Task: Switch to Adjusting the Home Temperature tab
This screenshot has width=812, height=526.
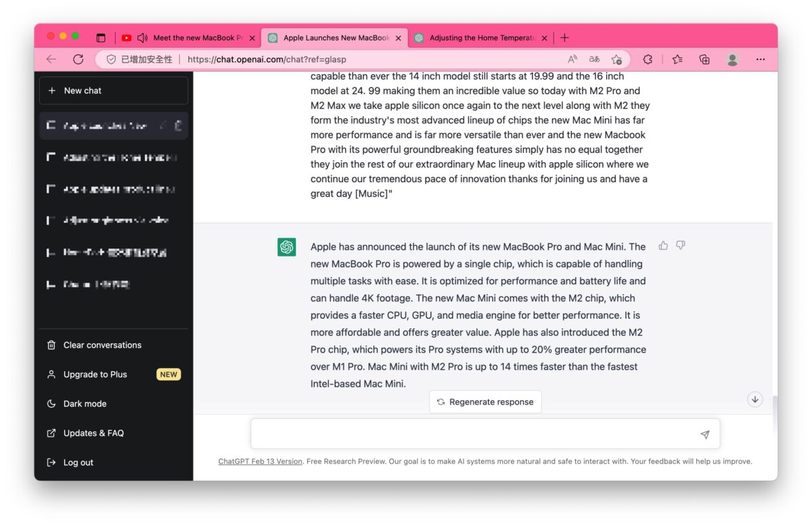Action: coord(482,38)
